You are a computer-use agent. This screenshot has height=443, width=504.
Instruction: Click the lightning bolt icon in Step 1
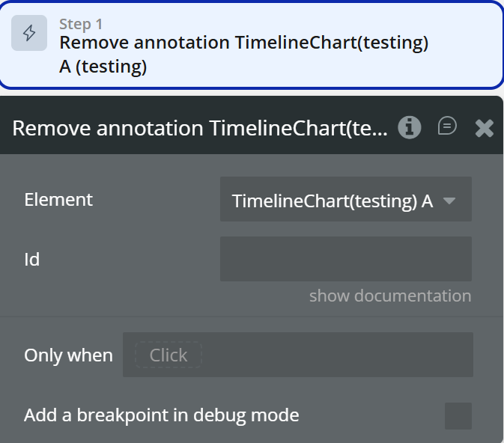[29, 34]
